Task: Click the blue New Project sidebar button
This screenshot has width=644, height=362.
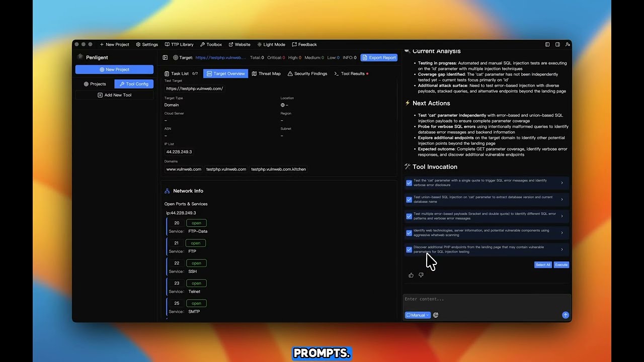Action: click(114, 69)
